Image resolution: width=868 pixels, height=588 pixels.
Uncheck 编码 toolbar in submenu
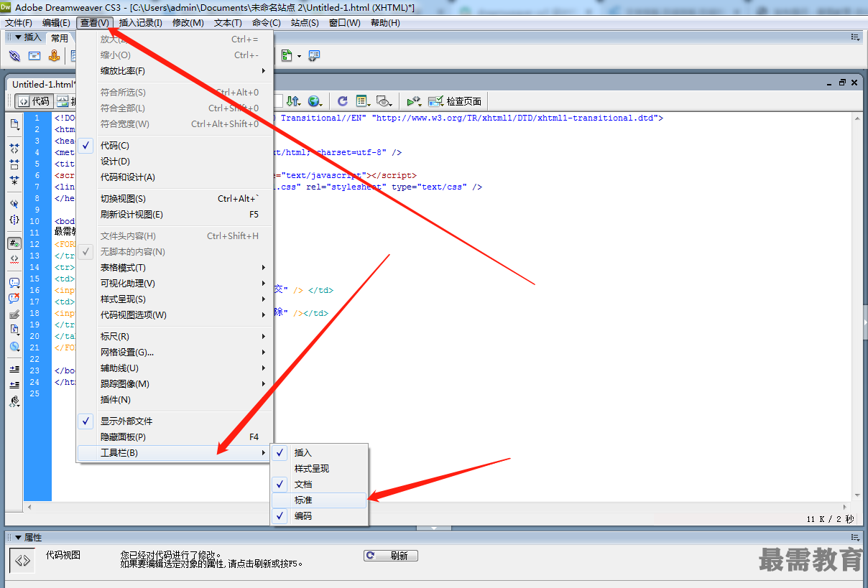pyautogui.click(x=319, y=515)
